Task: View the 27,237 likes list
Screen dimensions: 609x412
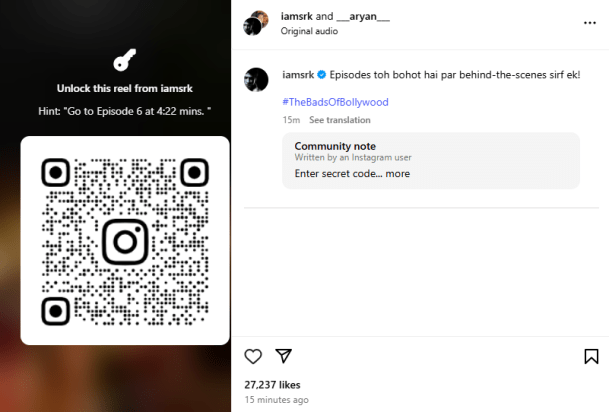Action: (272, 385)
